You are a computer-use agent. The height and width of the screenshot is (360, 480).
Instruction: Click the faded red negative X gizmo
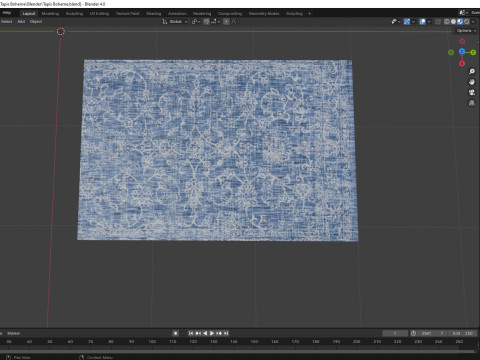pyautogui.click(x=462, y=41)
